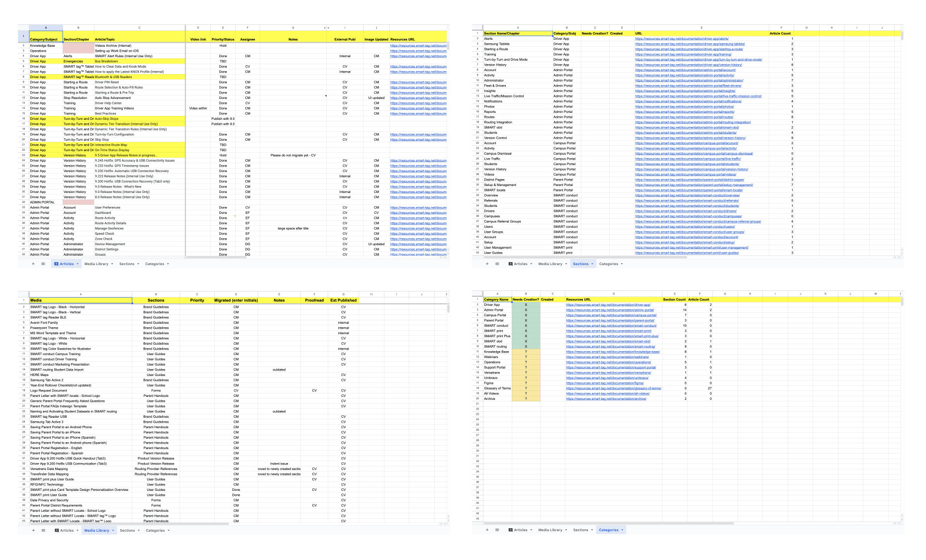The image size is (926, 560).
Task: Open campus-referral-groups link in Sections sheet
Action: (x=698, y=221)
